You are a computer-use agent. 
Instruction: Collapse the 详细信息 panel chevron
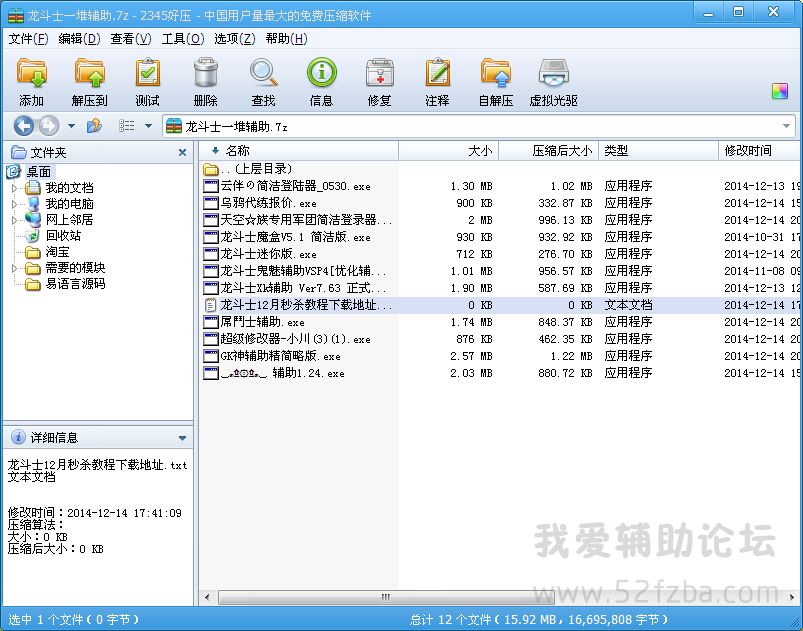182,438
